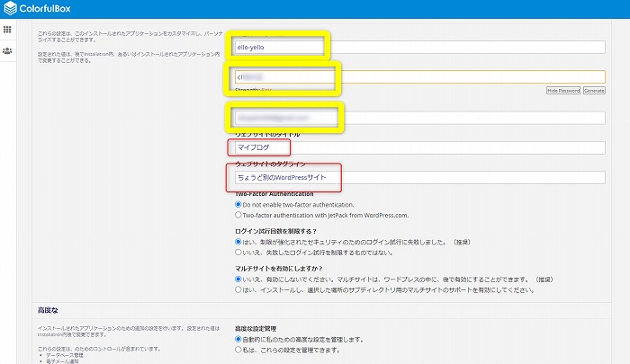Choose 'I manage these settings' option

coord(238,350)
